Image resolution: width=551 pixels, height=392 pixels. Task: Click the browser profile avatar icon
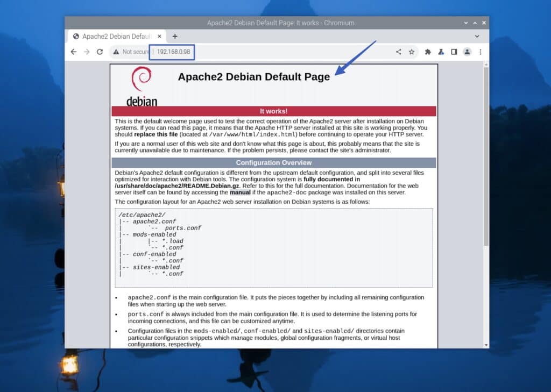[x=467, y=52]
